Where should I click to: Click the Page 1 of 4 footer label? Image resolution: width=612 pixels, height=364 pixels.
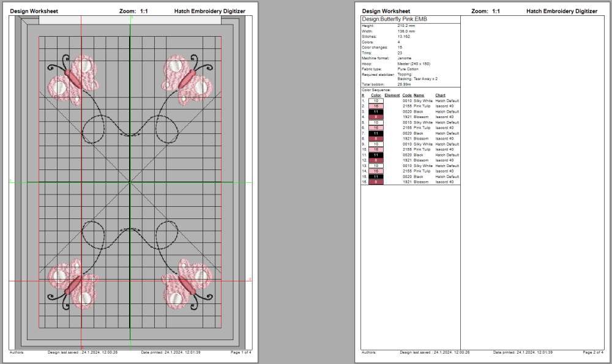click(241, 352)
